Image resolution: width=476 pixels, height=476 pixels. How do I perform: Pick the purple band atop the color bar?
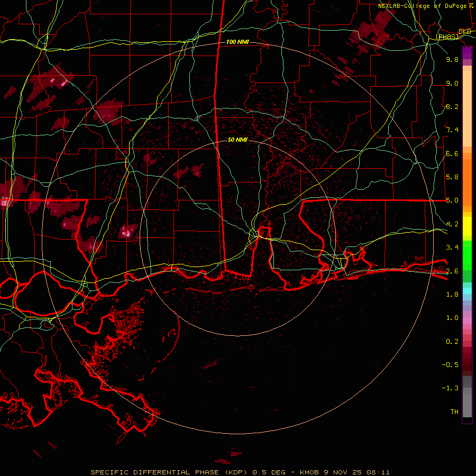click(467, 53)
